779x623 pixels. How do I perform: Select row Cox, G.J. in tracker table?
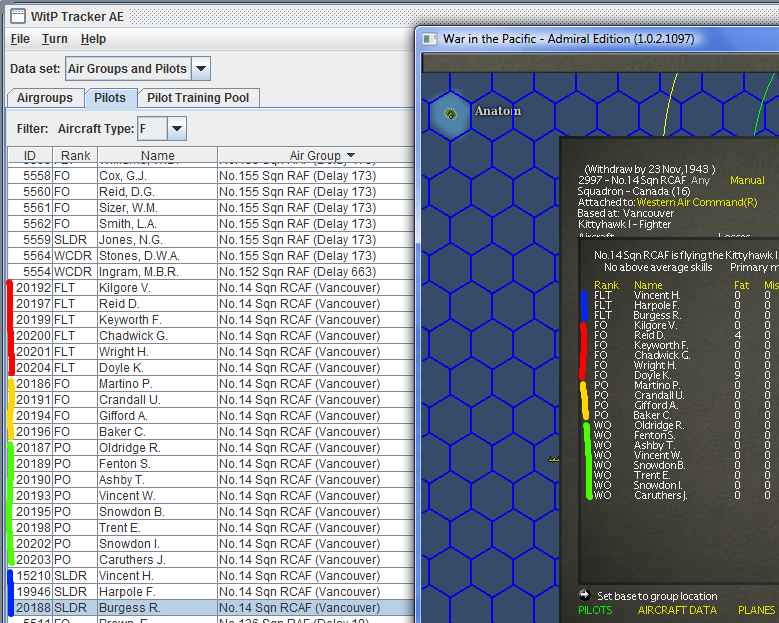(211, 176)
